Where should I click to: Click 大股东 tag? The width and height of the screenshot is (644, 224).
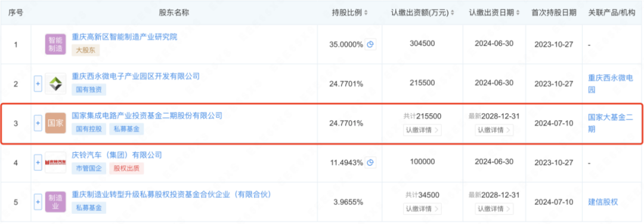86,50
